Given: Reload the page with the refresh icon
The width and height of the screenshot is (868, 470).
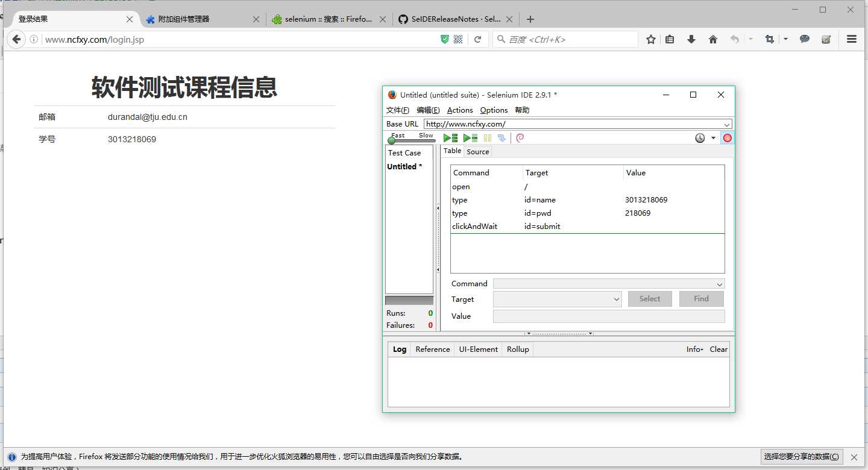Looking at the screenshot, I should pos(477,39).
